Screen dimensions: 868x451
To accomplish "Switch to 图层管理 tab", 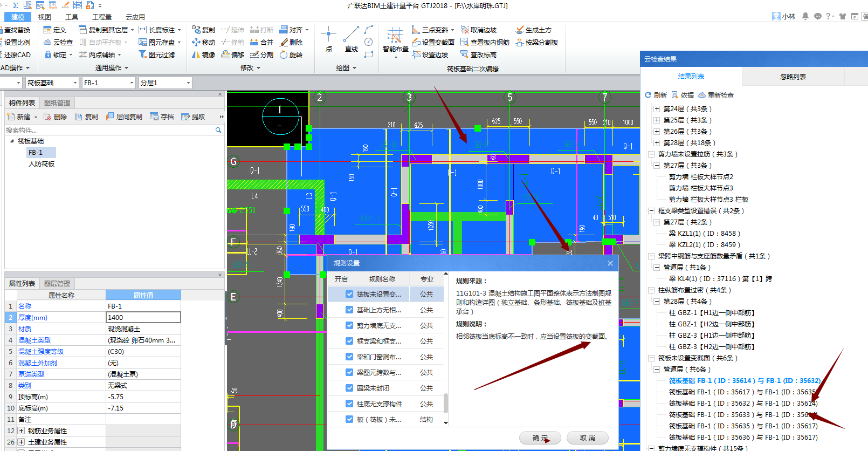I will 57,283.
